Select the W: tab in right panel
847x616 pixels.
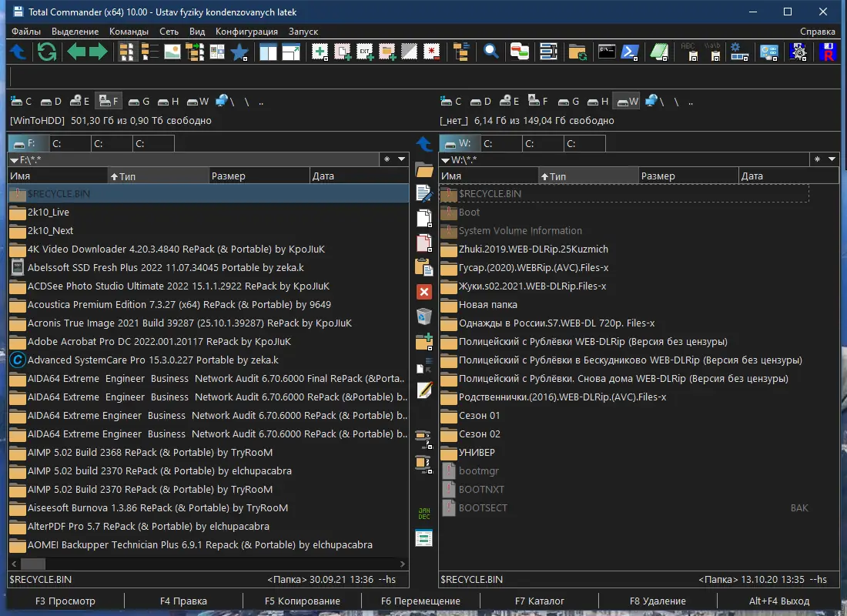tap(459, 143)
